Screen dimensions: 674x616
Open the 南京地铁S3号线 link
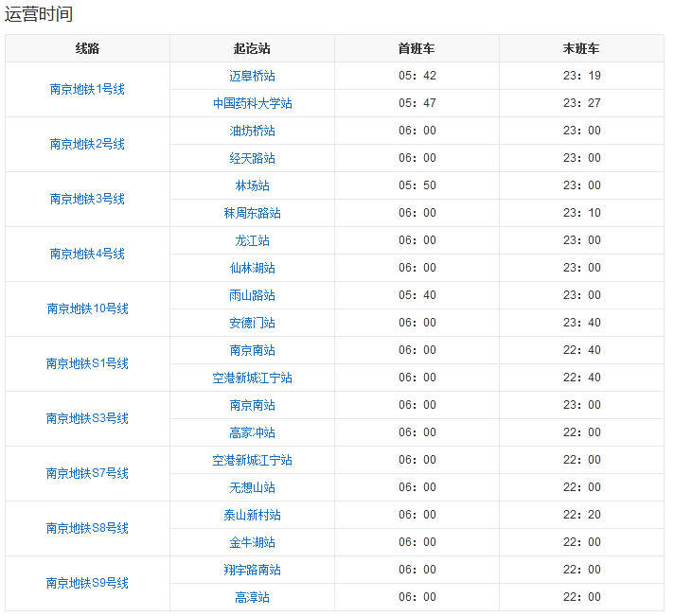click(87, 419)
